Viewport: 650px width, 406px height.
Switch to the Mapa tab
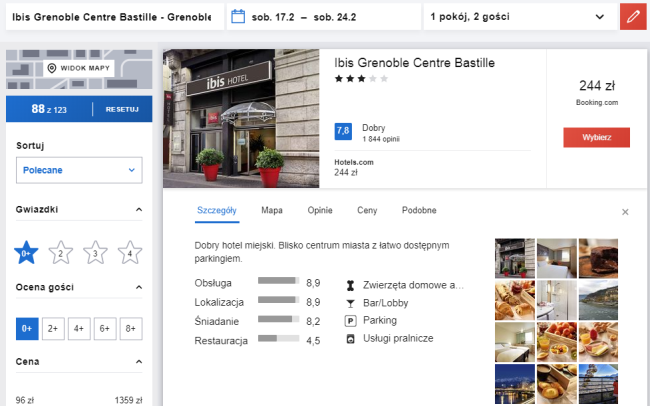click(x=272, y=211)
